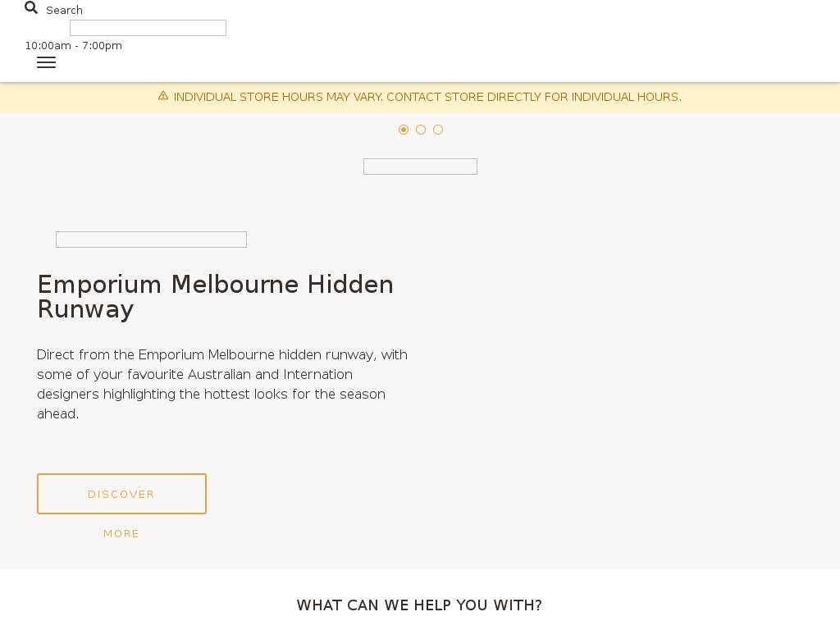Click Contact Store Directly For Individual Hours text

pos(534,97)
